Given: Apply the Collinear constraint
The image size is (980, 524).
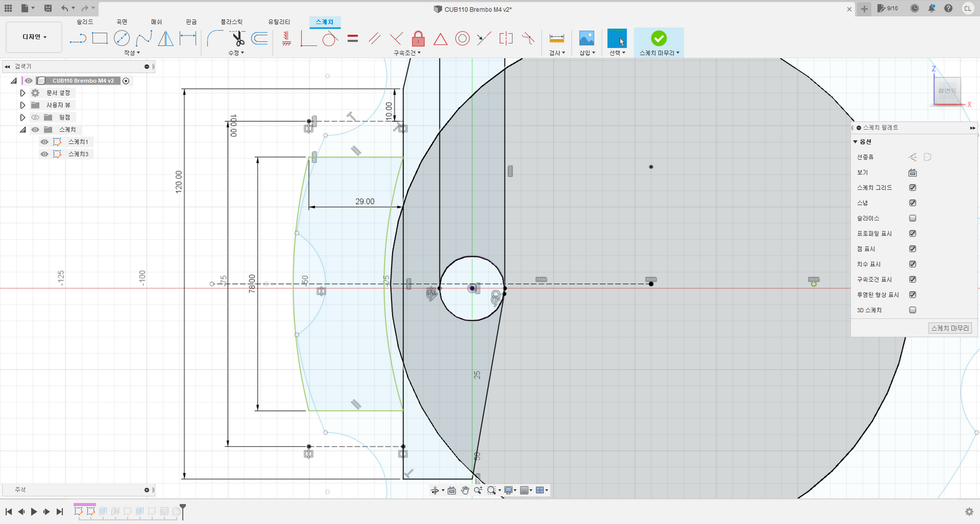Looking at the screenshot, I should [484, 39].
